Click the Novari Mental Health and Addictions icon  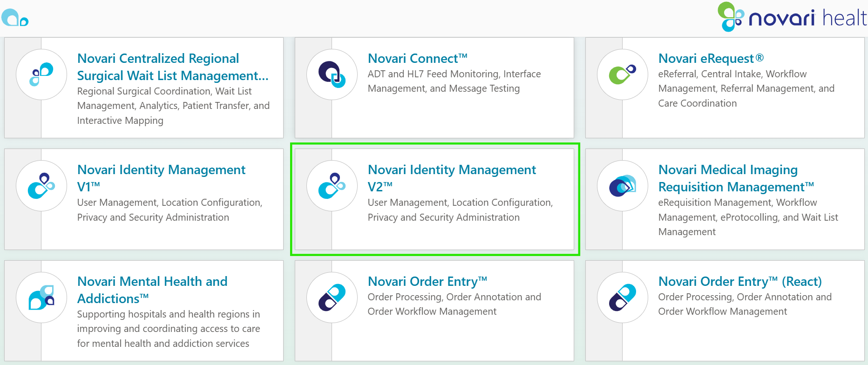tap(41, 297)
